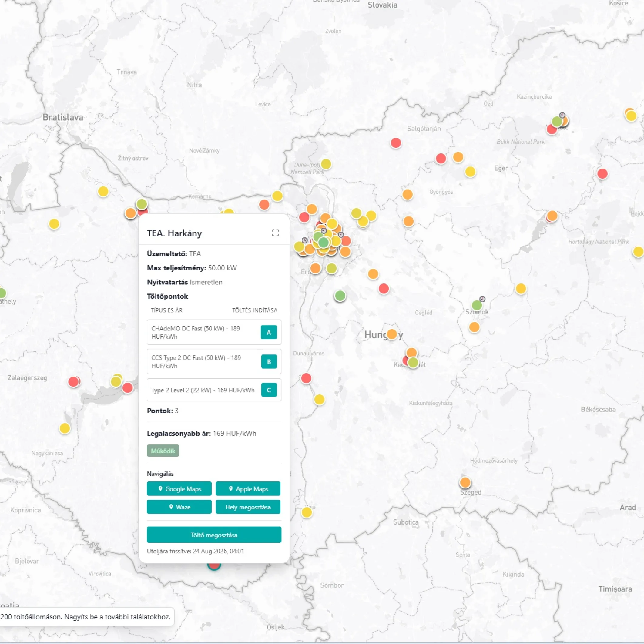Click the yellow marker at Baja
Screen dimensions: 644x644
pyautogui.click(x=307, y=512)
